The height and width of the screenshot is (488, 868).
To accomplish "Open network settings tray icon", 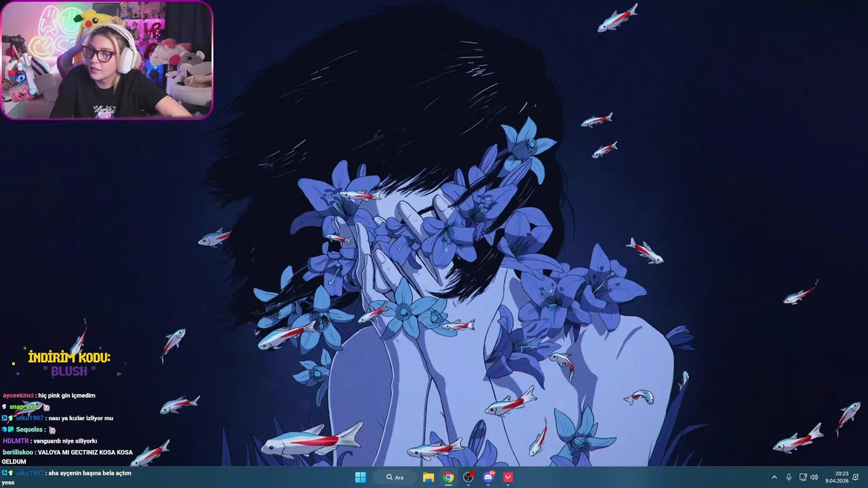I will (x=803, y=477).
